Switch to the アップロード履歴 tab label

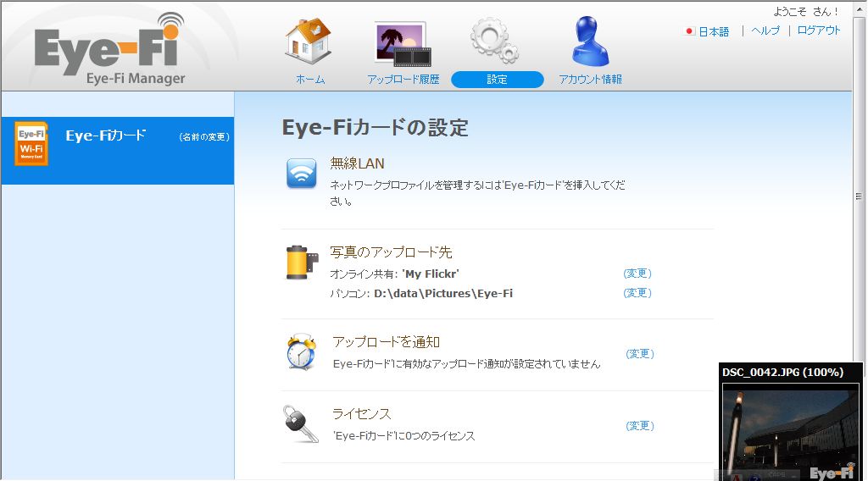pyautogui.click(x=403, y=80)
